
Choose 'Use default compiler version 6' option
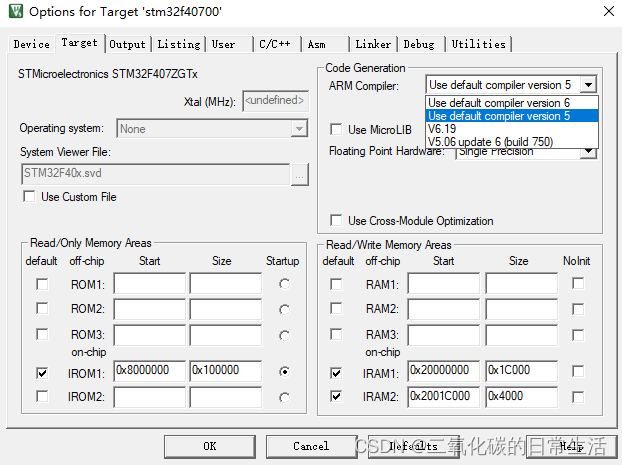pyautogui.click(x=512, y=103)
